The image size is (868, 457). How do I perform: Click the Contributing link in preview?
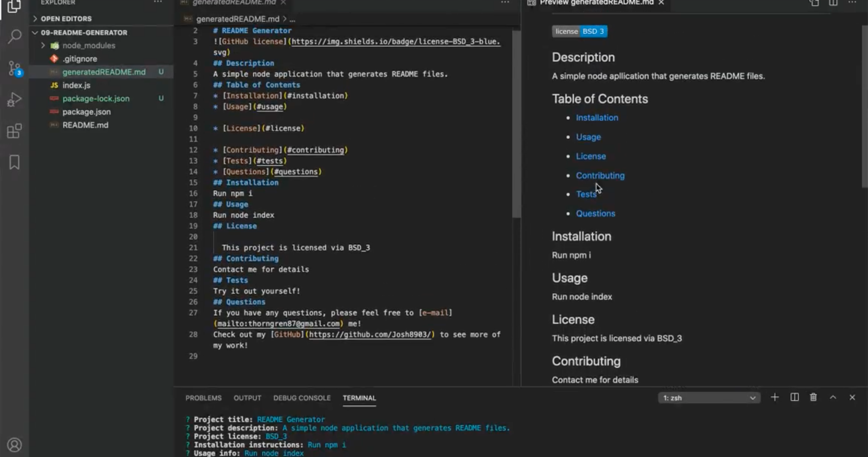point(600,175)
